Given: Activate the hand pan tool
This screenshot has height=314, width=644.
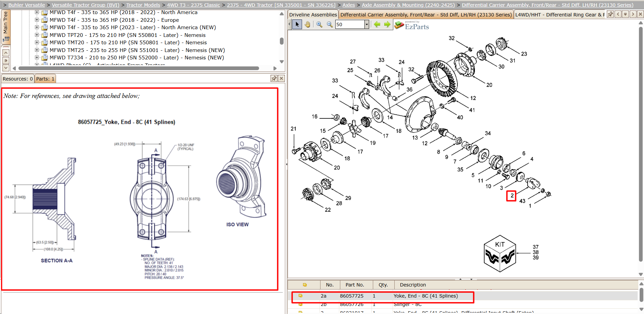Looking at the screenshot, I should [x=307, y=24].
